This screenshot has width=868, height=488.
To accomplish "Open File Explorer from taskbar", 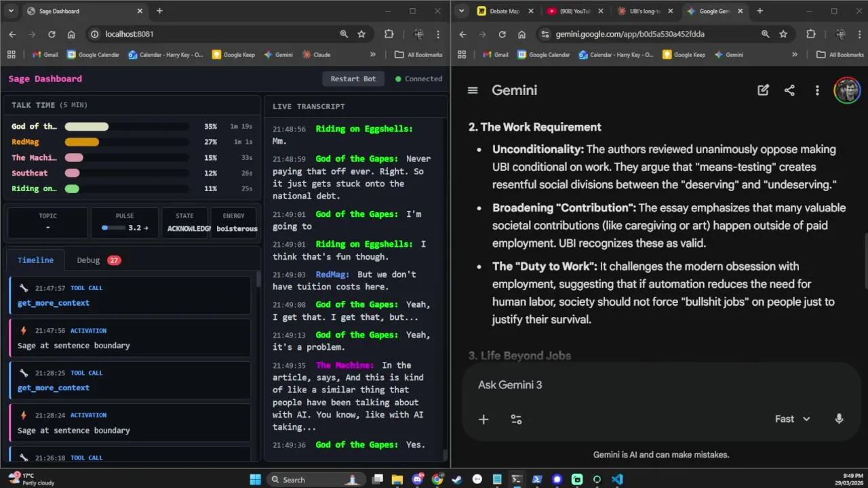I will click(397, 479).
